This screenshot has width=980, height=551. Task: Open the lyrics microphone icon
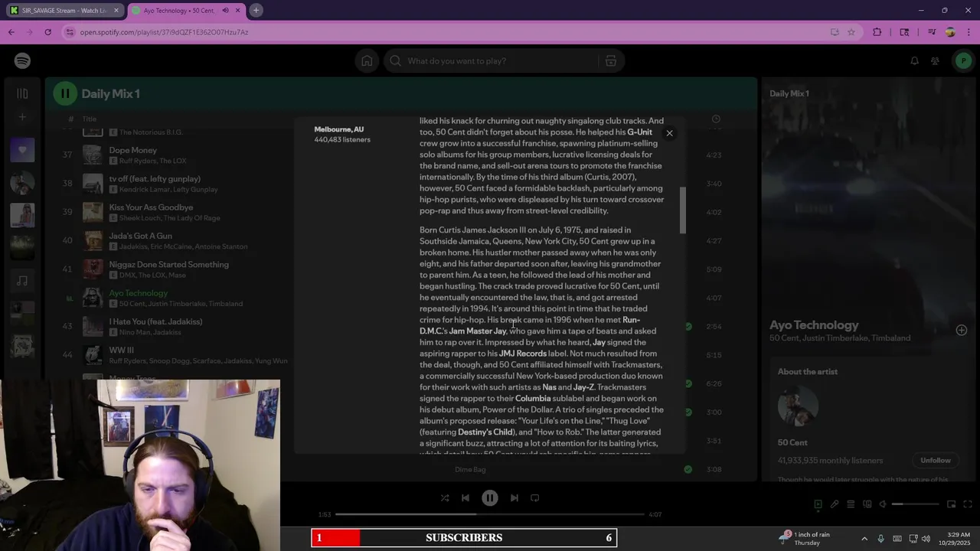[x=835, y=504]
